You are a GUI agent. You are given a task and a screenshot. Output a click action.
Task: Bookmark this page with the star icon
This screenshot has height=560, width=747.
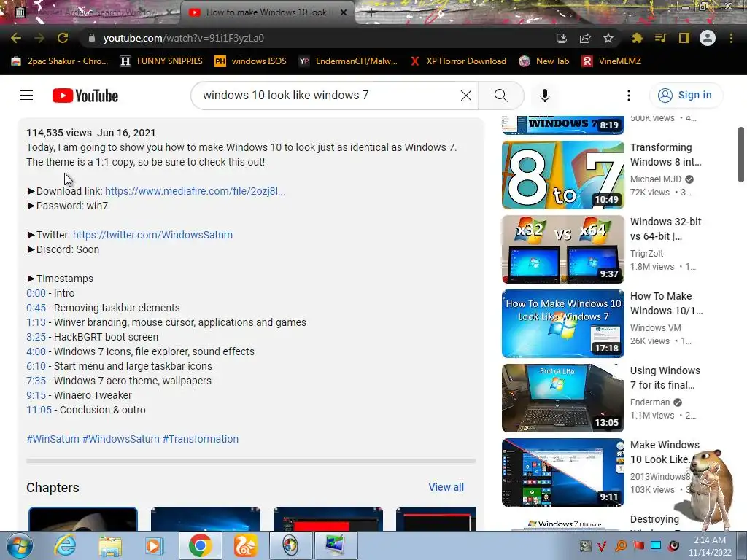(x=608, y=38)
